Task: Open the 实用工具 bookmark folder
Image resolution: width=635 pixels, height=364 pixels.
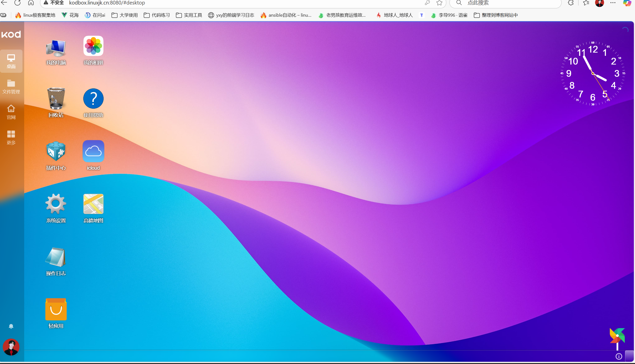Action: (x=189, y=15)
